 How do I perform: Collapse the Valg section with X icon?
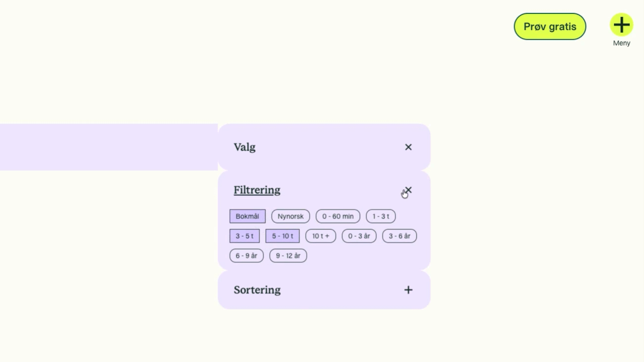pos(408,147)
